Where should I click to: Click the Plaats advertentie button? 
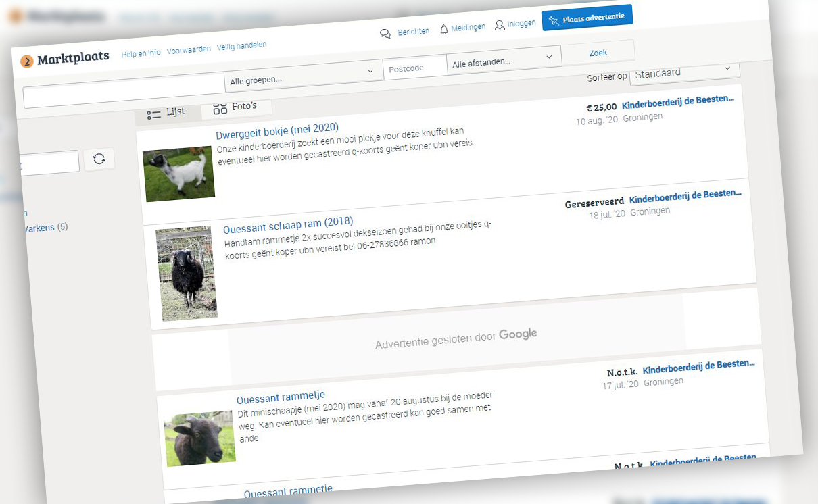[x=587, y=18]
